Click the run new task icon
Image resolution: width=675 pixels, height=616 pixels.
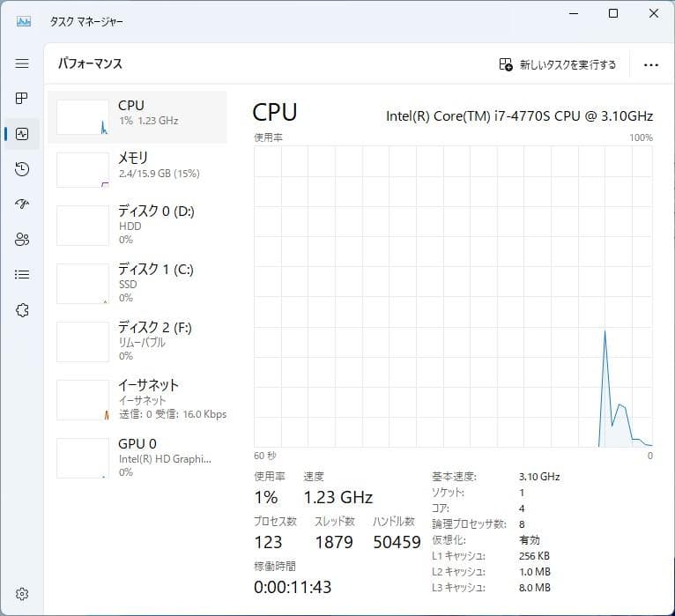pos(506,64)
